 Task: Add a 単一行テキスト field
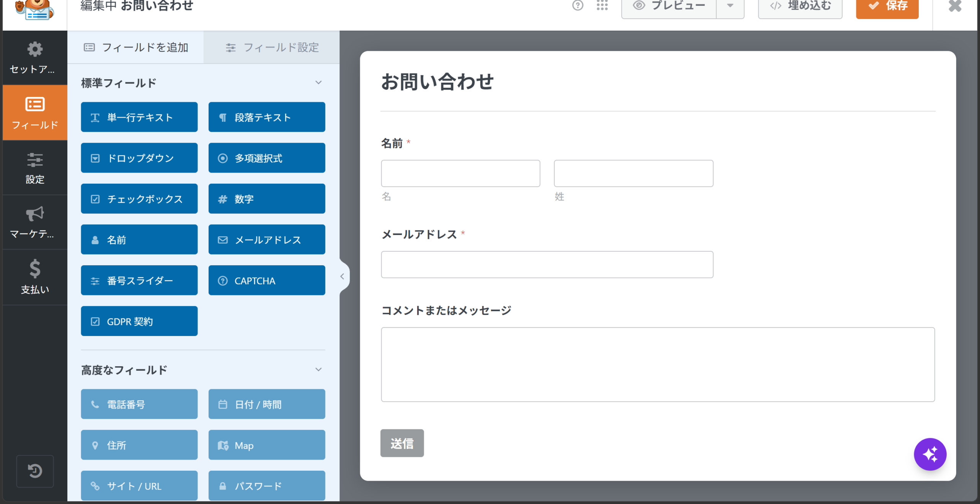[139, 117]
